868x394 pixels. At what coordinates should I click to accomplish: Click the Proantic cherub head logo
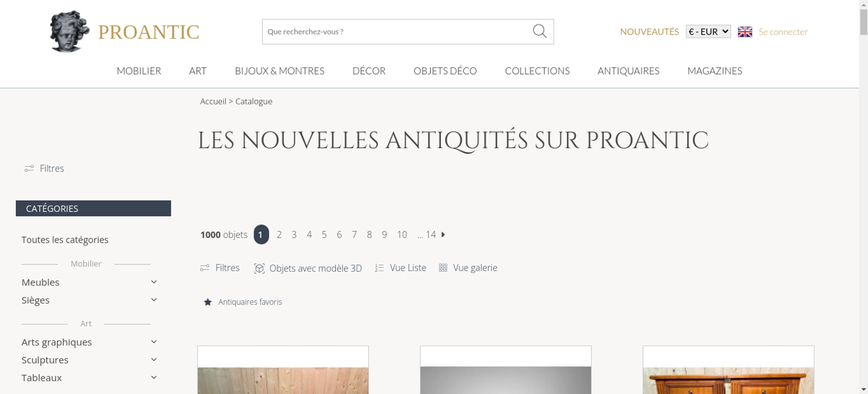tap(69, 32)
